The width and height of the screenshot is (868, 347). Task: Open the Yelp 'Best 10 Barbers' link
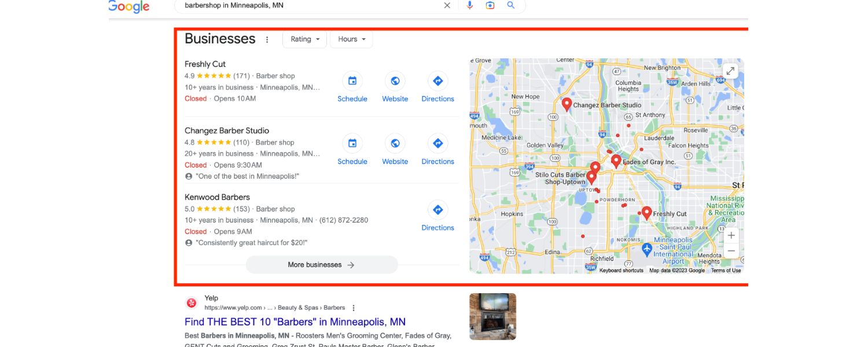pos(295,321)
